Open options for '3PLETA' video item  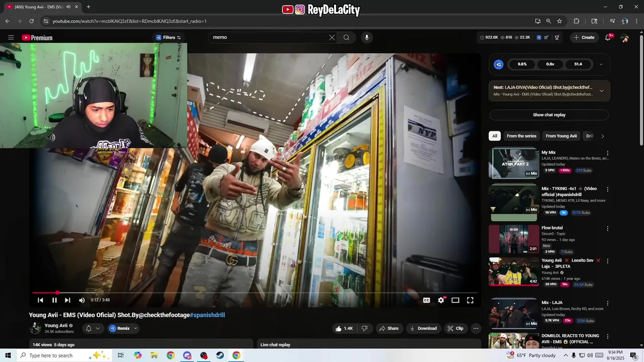point(607,261)
